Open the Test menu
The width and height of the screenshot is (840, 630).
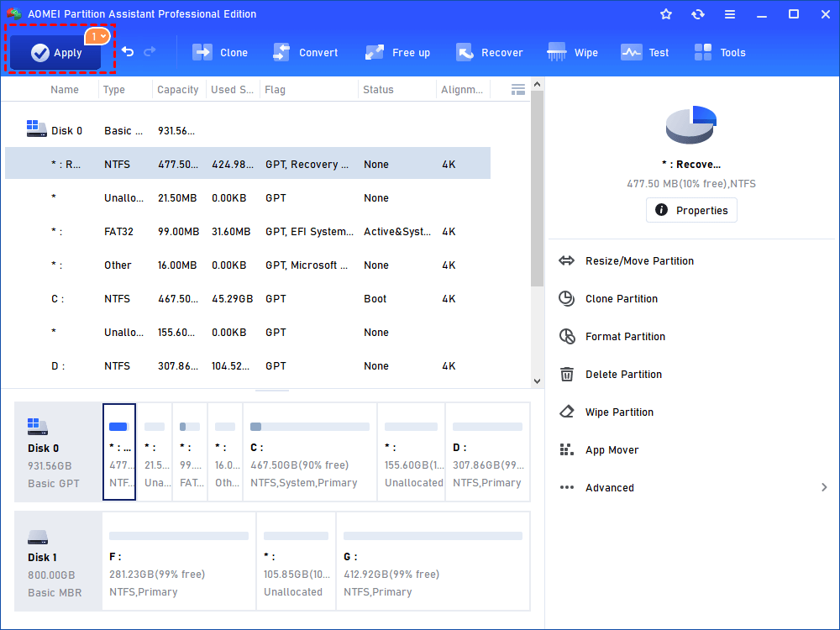[644, 52]
